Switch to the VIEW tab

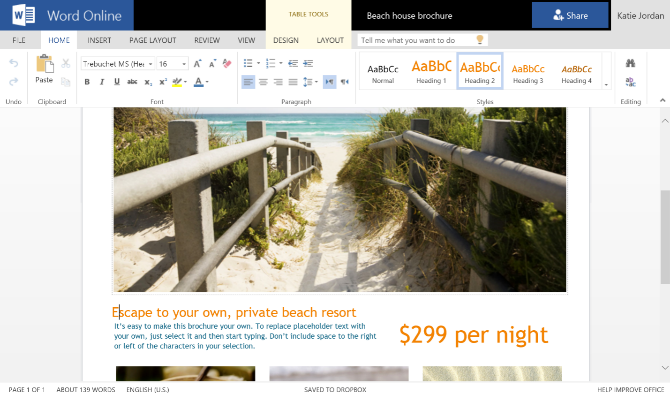(x=247, y=40)
